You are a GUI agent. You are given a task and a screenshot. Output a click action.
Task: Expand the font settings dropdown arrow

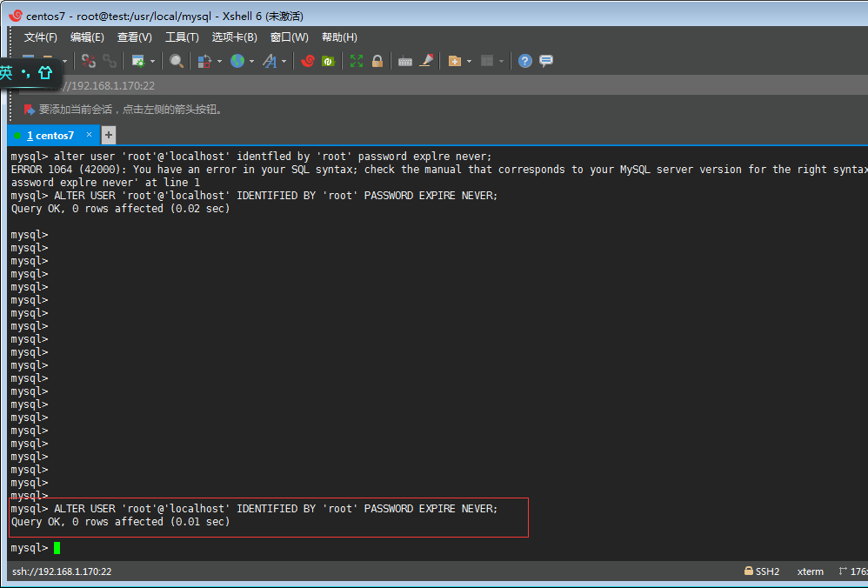point(284,61)
